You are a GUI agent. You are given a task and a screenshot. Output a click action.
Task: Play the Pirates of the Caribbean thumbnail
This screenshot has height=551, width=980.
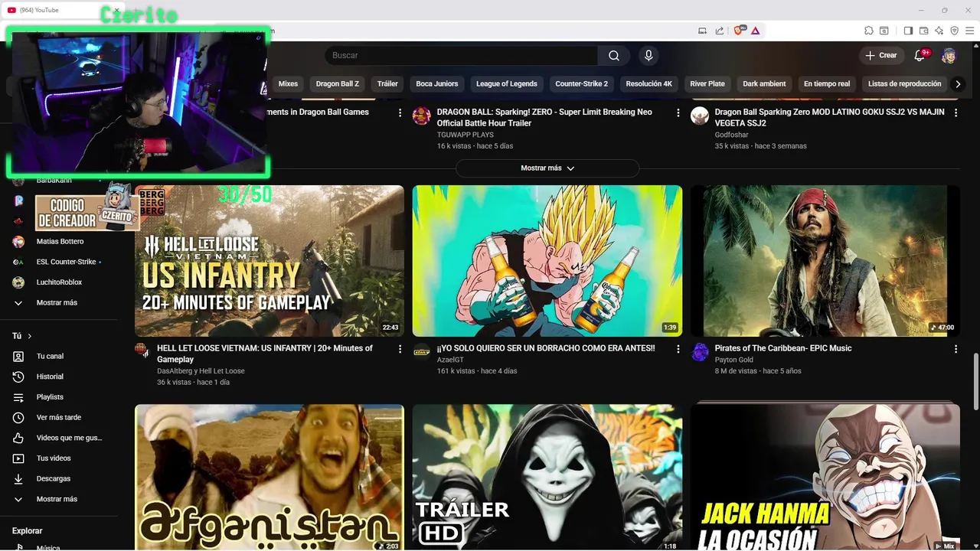point(825,261)
